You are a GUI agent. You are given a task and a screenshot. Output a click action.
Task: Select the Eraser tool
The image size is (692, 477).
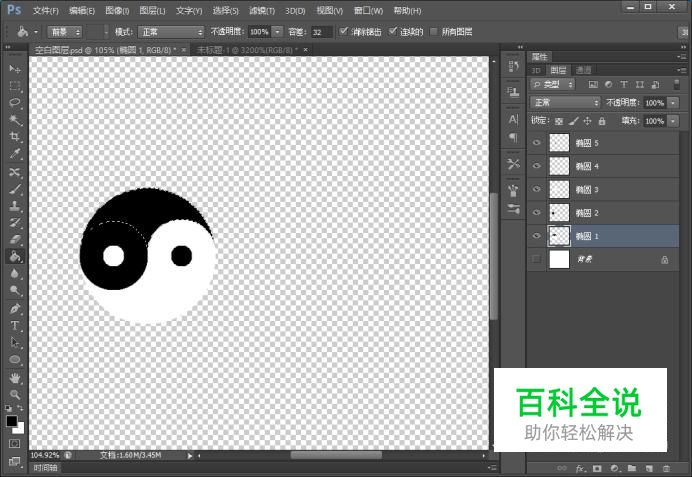[15, 239]
